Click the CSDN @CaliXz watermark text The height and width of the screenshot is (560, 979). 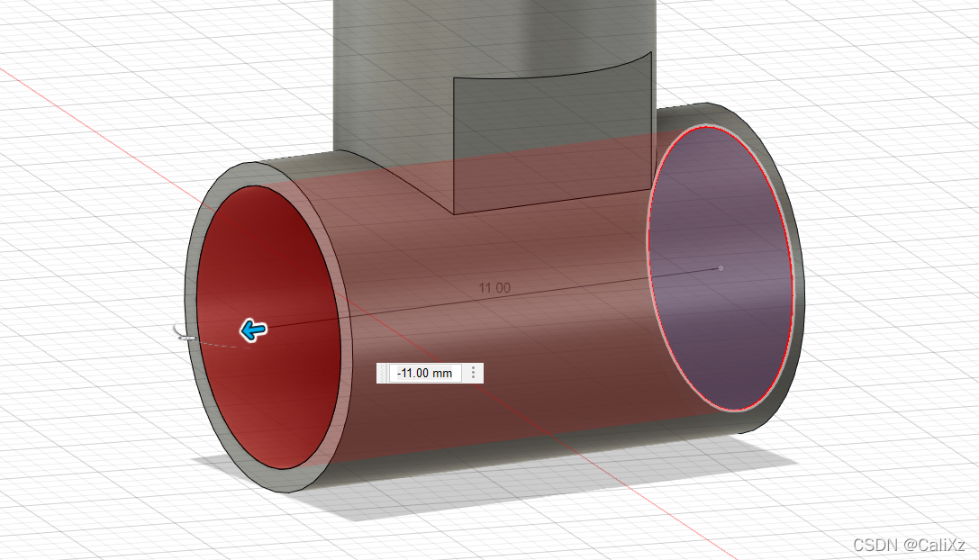point(909,546)
